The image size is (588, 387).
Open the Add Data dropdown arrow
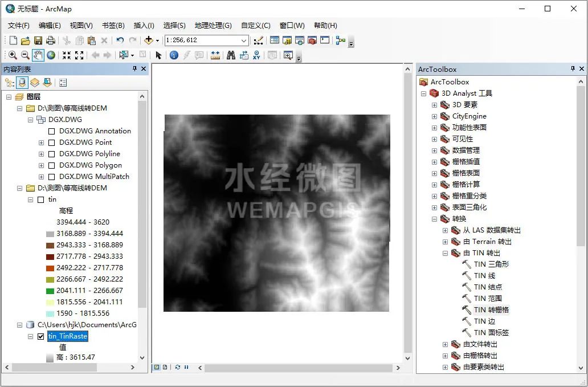coord(157,40)
